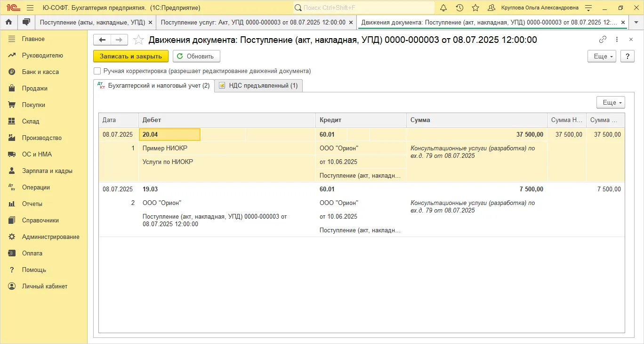Screen dimensions: 644x344
Task: Open Справочники section
Action: 40,220
